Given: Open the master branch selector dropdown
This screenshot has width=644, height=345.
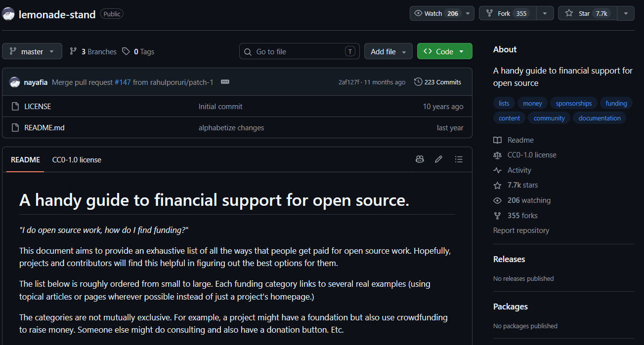Looking at the screenshot, I should [32, 51].
